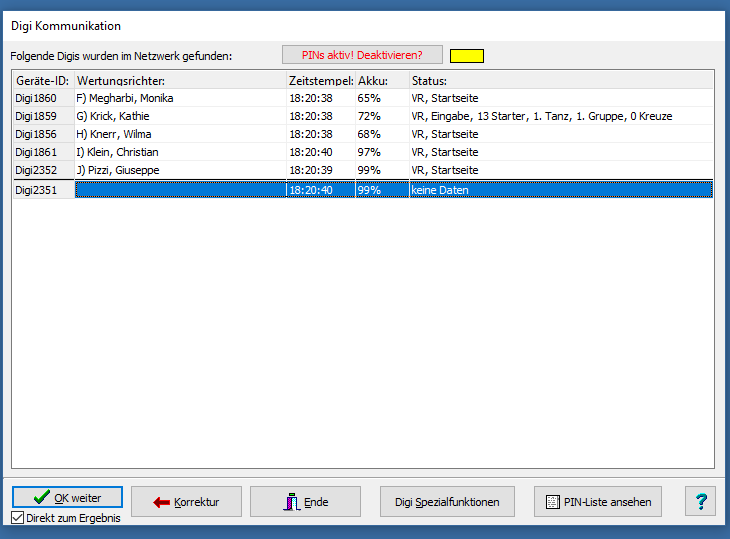Click the Ende exit door button

(x=305, y=502)
